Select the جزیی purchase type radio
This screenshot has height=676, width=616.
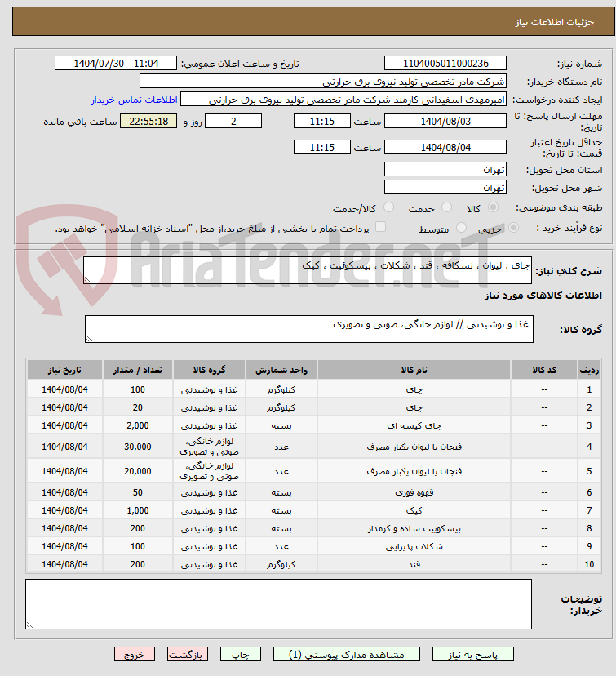pyautogui.click(x=513, y=227)
